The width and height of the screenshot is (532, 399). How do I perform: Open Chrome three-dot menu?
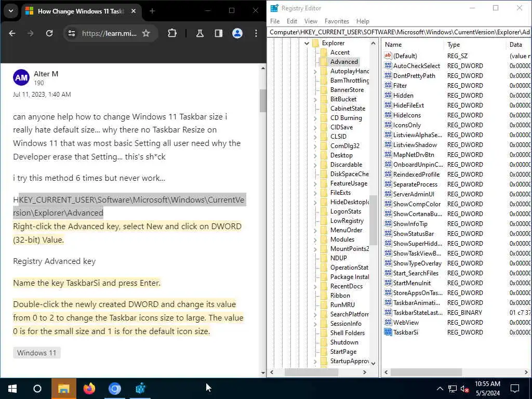pos(256,33)
